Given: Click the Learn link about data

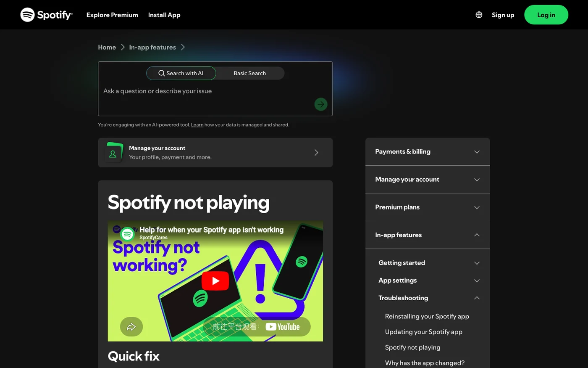Looking at the screenshot, I should 197,125.
